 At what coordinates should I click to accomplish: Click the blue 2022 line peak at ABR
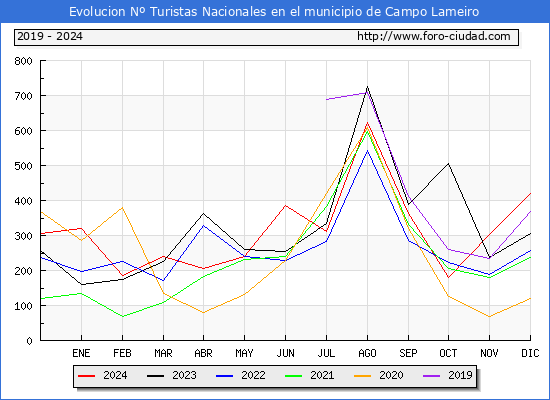point(203,226)
